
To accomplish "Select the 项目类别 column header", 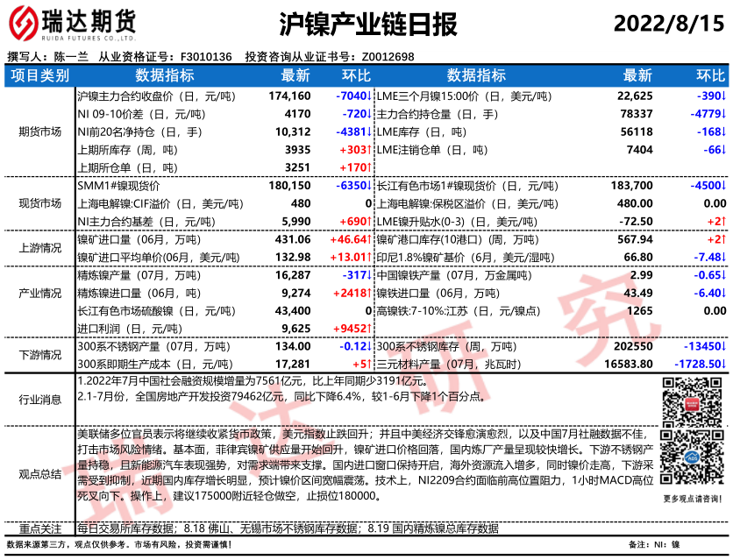I will (39, 75).
